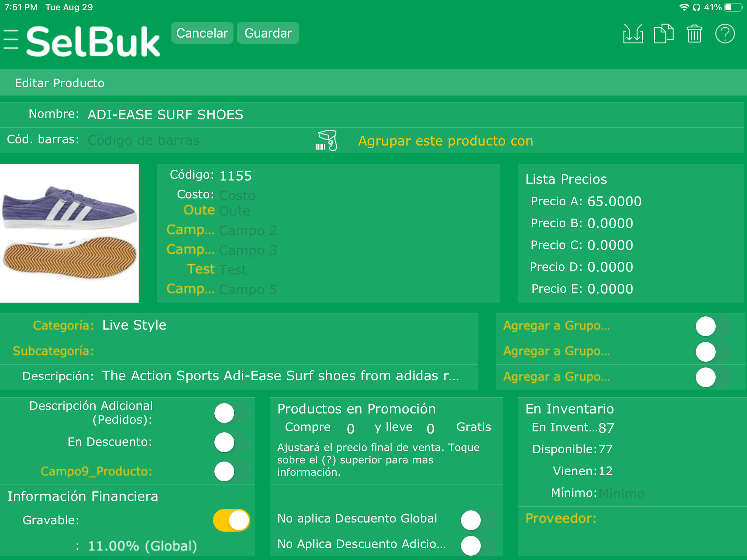Screen dimensions: 747x560
Task: Toggle No Aplica Descuento Adicional switch
Action: [x=478, y=545]
